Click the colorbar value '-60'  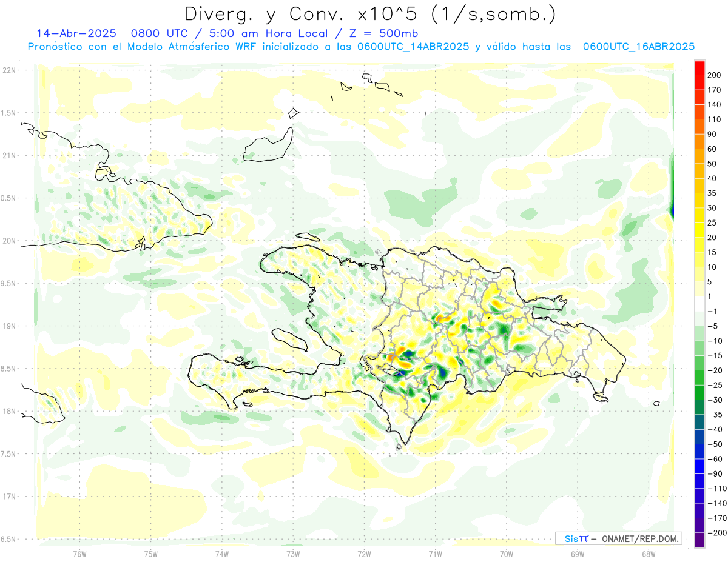click(x=715, y=459)
